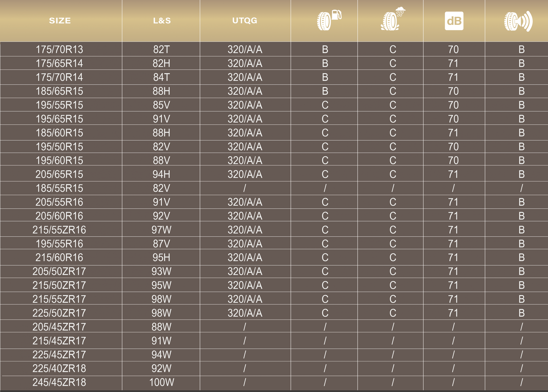The width and height of the screenshot is (548, 392).
Task: Click UTQG 320/A/A in 205/65R15 row
Action: click(245, 174)
